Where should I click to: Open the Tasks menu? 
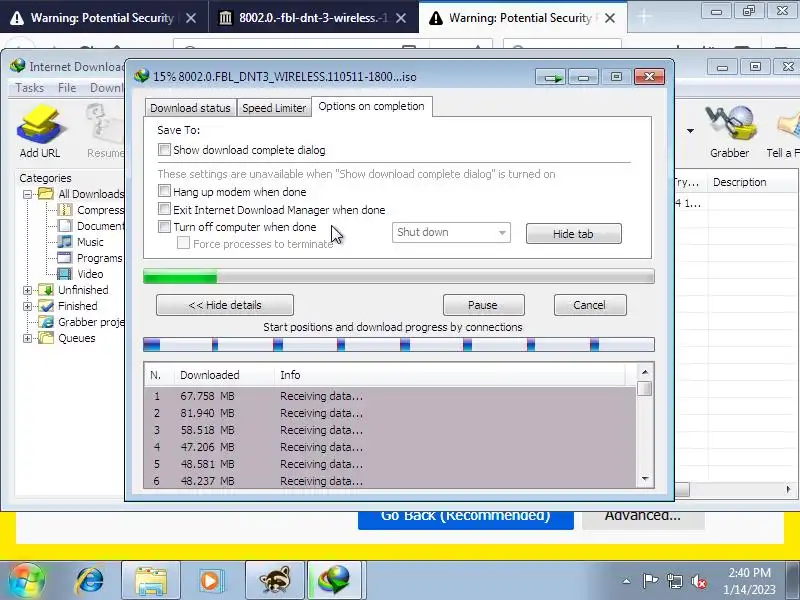(x=30, y=88)
